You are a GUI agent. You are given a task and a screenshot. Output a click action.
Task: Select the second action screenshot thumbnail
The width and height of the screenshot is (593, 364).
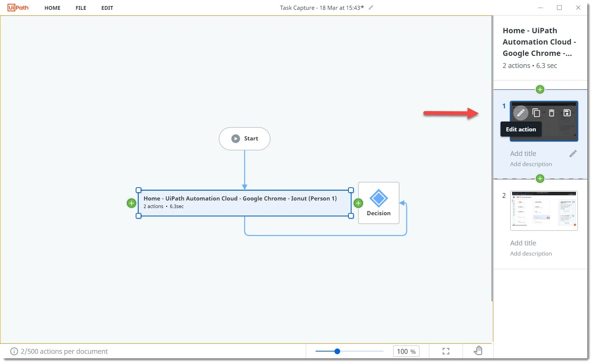tap(544, 211)
